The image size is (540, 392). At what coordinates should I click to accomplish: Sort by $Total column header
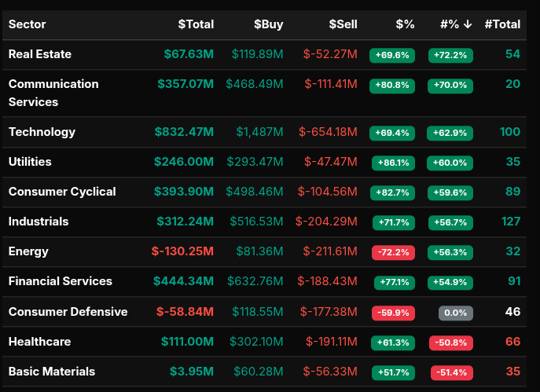[196, 24]
